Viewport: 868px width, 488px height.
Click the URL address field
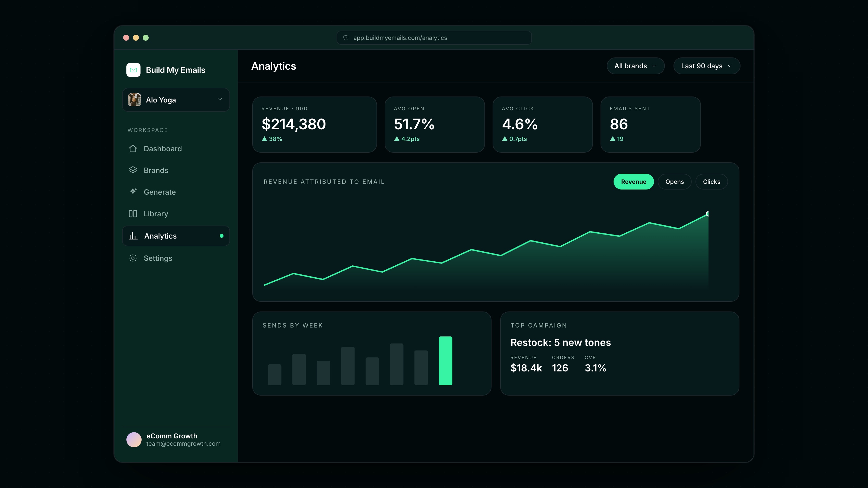[434, 38]
